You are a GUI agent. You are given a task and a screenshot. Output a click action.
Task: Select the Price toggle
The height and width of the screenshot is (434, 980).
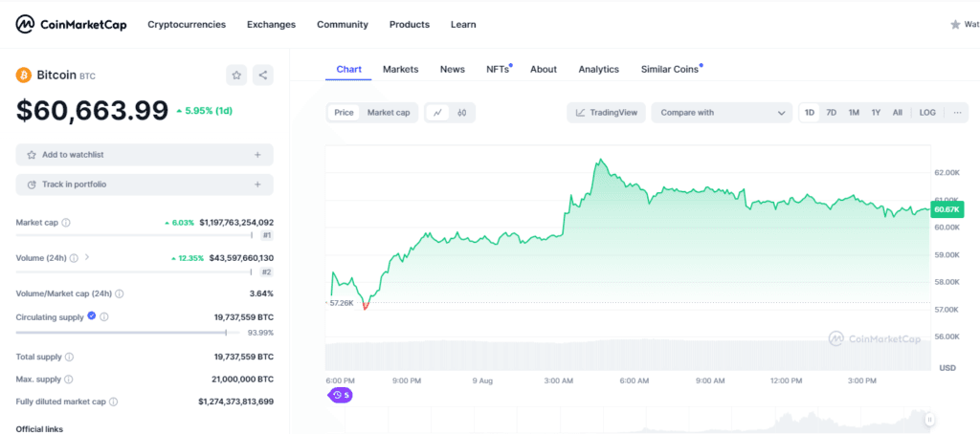(344, 113)
